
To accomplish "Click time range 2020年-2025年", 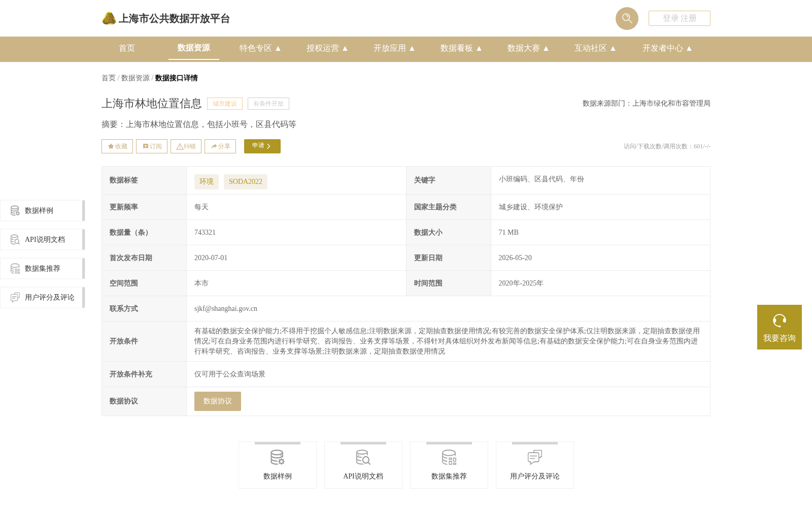I will (x=521, y=283).
